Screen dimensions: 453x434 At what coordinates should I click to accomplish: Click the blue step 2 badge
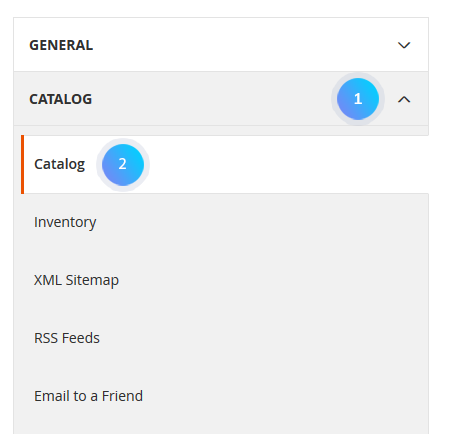point(123,165)
